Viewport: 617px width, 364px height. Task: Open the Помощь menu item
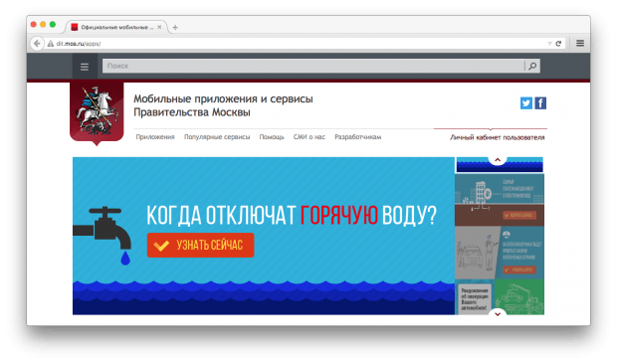pyautogui.click(x=272, y=137)
